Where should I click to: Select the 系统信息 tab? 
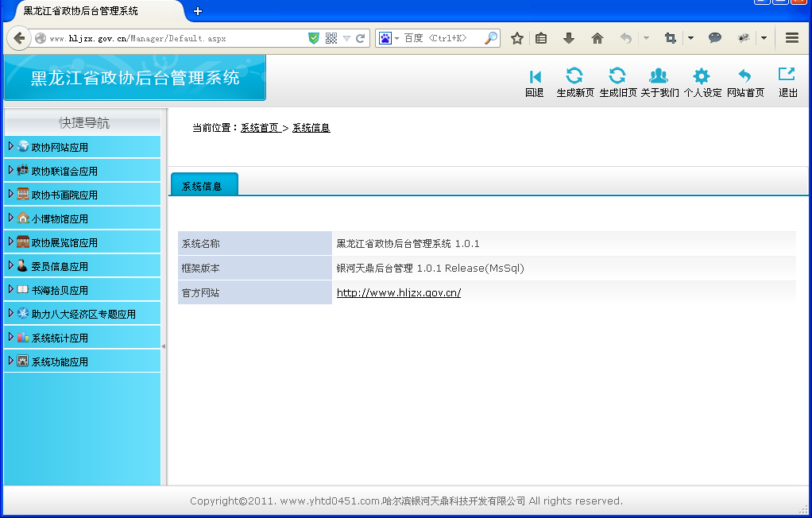tap(204, 184)
